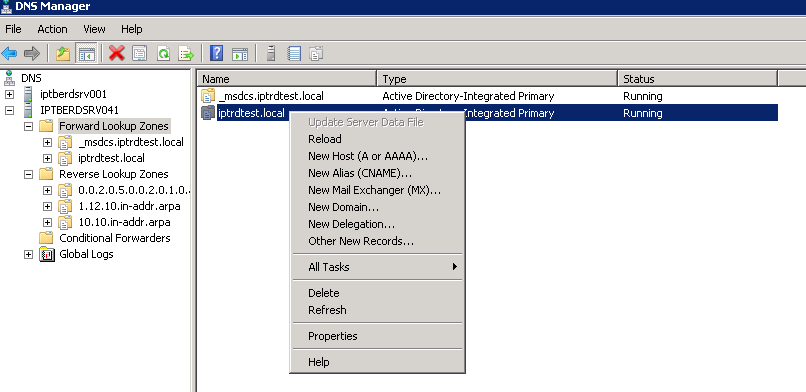The width and height of the screenshot is (806, 392).
Task: Click the 1.12.10.in-addr.arpa zone icon
Action: pos(65,206)
